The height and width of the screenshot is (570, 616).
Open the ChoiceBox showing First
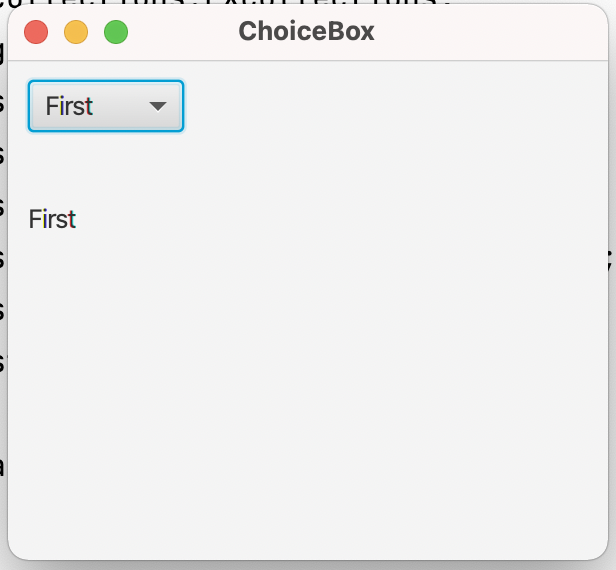[106, 106]
